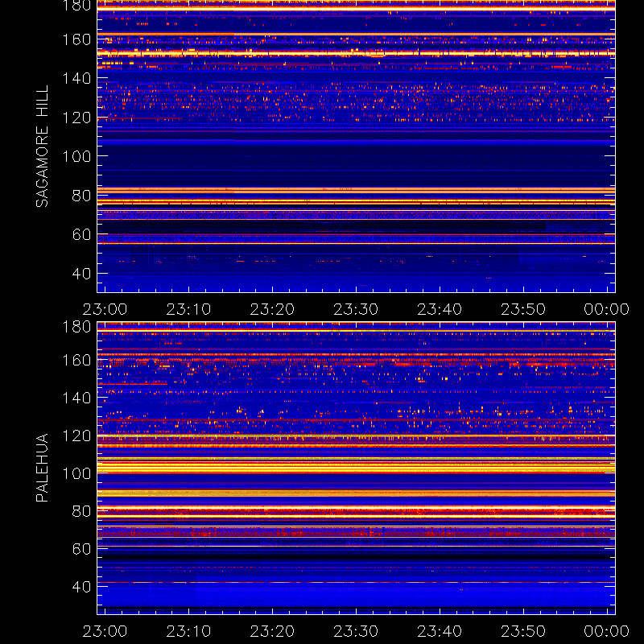Select the 160 tick label in Palehua plot
This screenshot has height=644, width=644.
coord(76,360)
